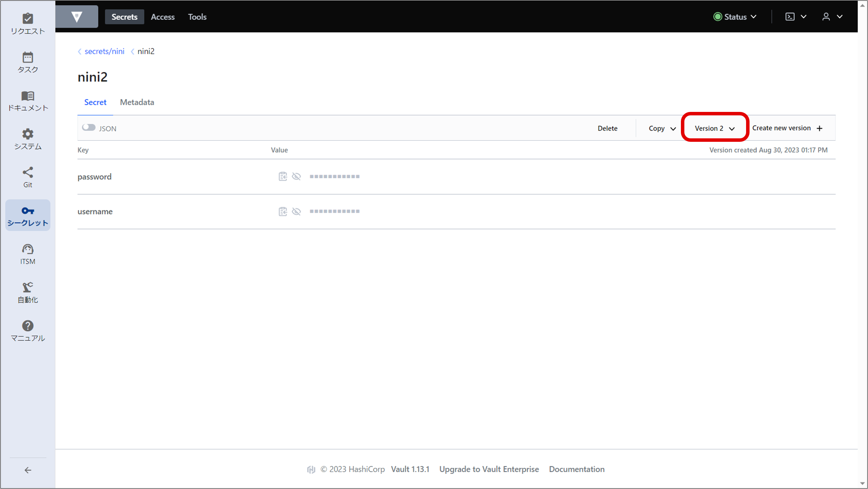The width and height of the screenshot is (868, 489).
Task: Expand the Status dropdown in the header
Action: (x=735, y=16)
